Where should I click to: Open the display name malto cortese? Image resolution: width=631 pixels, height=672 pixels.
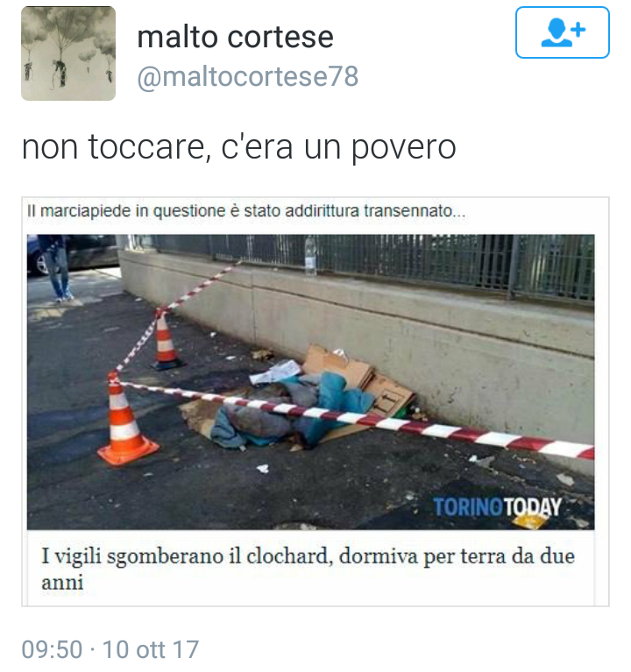coord(235,37)
